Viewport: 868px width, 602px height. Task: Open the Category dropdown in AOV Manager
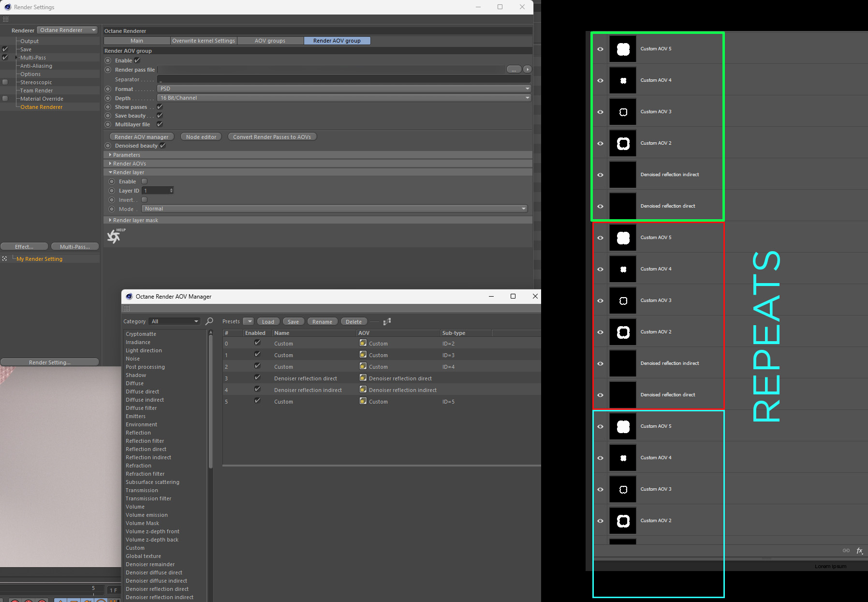click(x=175, y=321)
